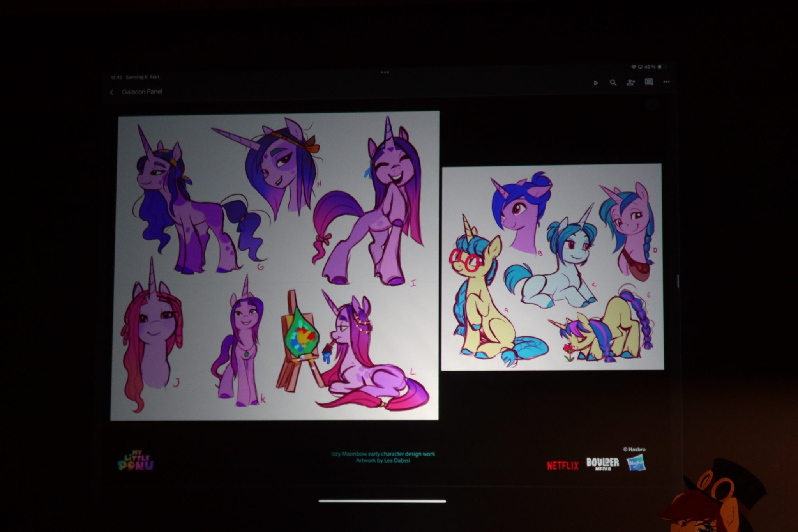Click the Netflix logo on the slide

563,465
